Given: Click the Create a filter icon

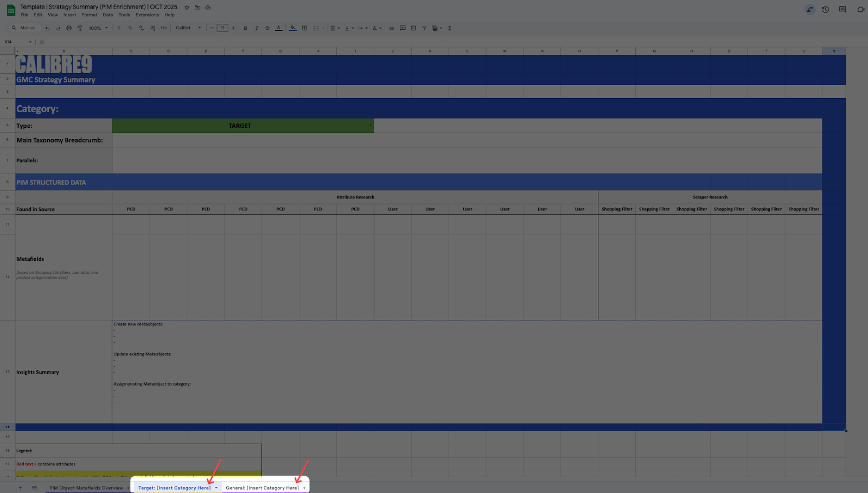Looking at the screenshot, I should (x=424, y=28).
